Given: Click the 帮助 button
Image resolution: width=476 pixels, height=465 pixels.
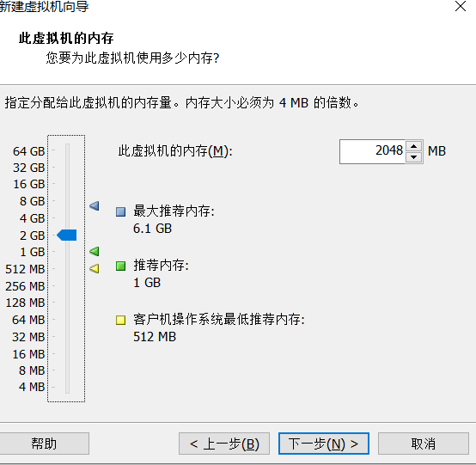Looking at the screenshot, I should pos(44,444).
